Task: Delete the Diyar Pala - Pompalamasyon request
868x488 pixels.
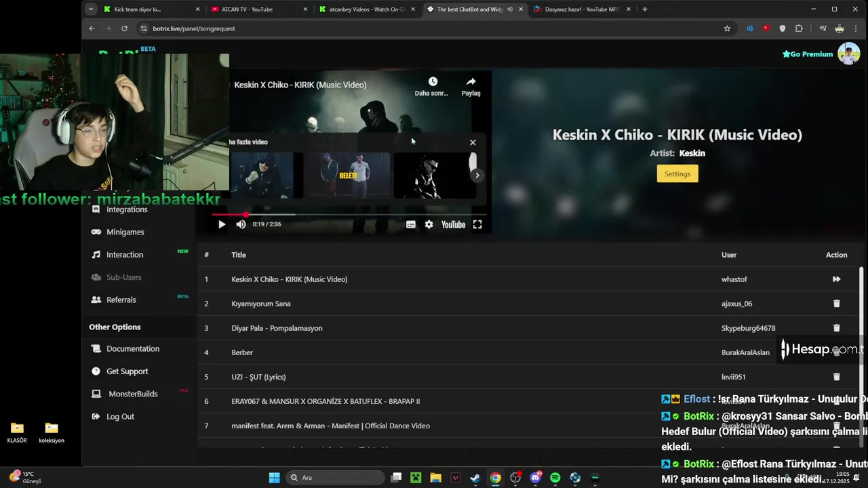Action: tap(836, 328)
